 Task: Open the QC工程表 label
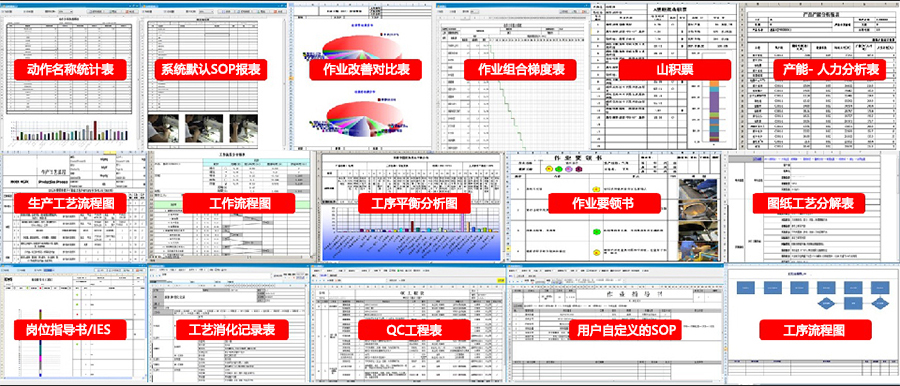(x=414, y=330)
